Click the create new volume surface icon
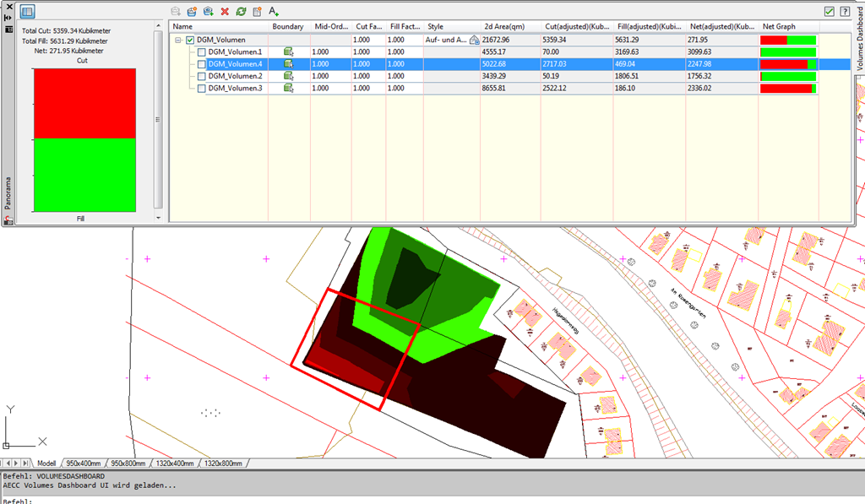Screen dimensions: 865x504 click(x=192, y=12)
